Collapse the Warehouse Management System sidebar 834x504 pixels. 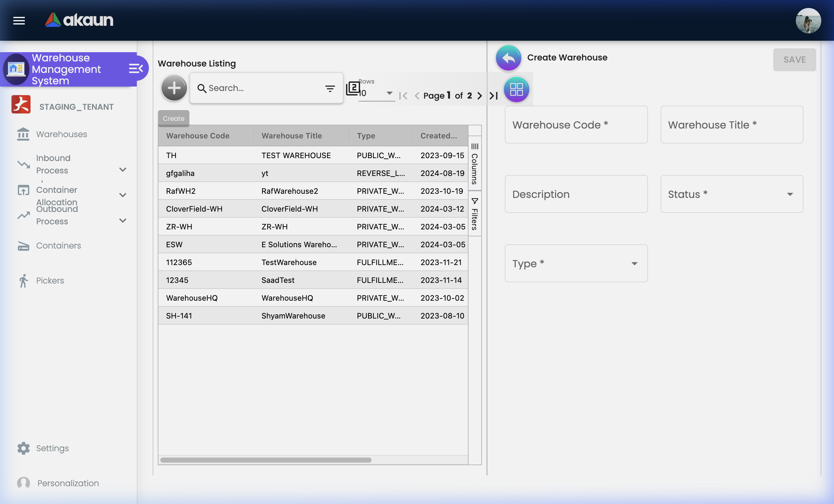(x=136, y=69)
